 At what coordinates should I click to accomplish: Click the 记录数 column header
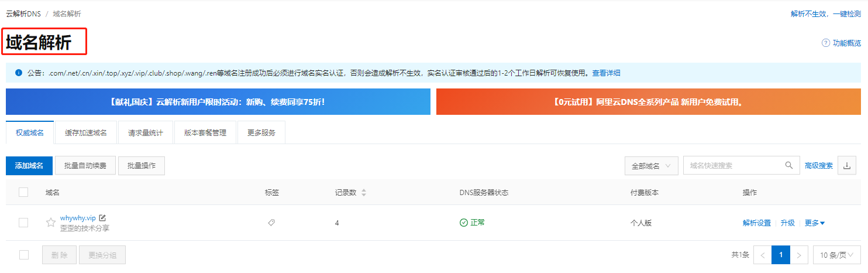pyautogui.click(x=346, y=192)
